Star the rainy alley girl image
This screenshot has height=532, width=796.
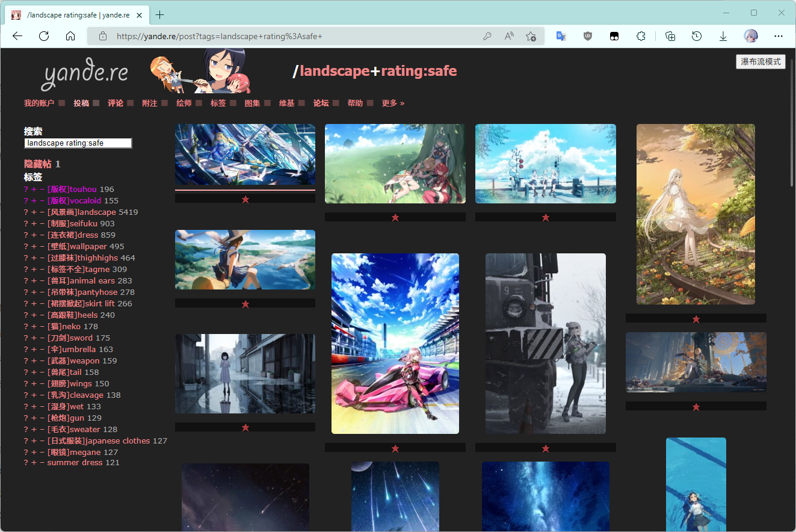pos(245,427)
